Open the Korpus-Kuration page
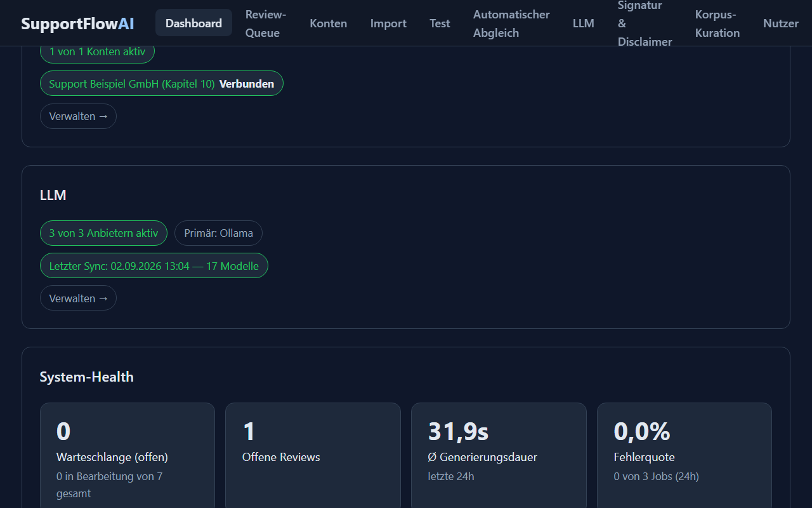 click(x=717, y=23)
